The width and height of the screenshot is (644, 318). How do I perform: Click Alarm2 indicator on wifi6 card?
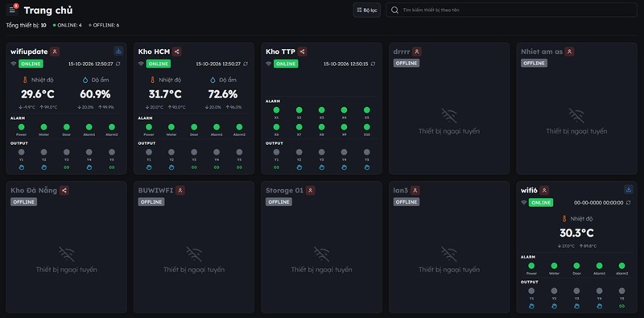point(621,266)
